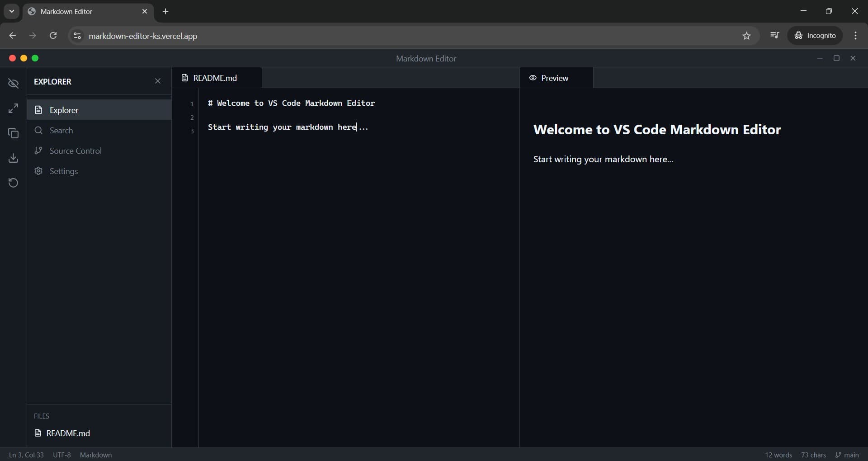Click the fullscreen expand icon on the left toolbar
The width and height of the screenshot is (868, 461).
pyautogui.click(x=13, y=108)
